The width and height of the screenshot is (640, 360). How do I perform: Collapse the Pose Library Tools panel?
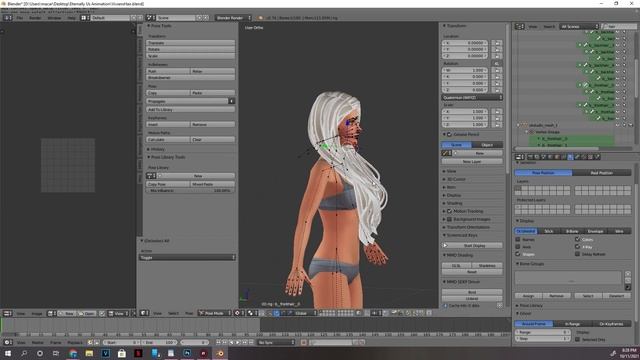(x=149, y=157)
